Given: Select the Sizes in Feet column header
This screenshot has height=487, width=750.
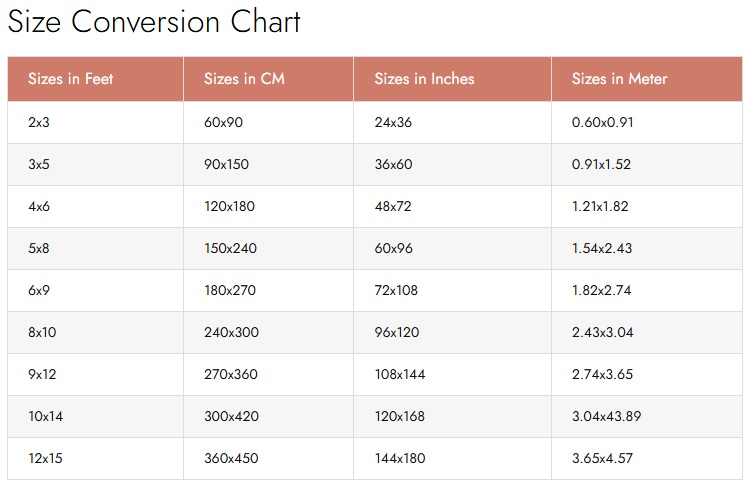Looking at the screenshot, I should tap(95, 79).
